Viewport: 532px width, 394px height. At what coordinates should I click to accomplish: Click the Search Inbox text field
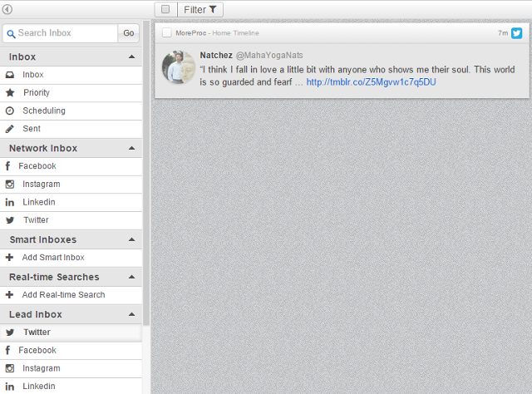(x=61, y=33)
